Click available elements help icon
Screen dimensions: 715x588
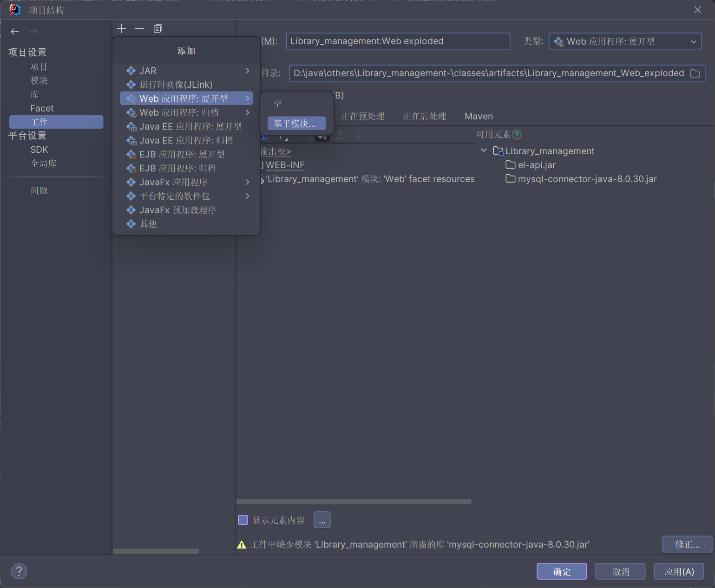517,135
